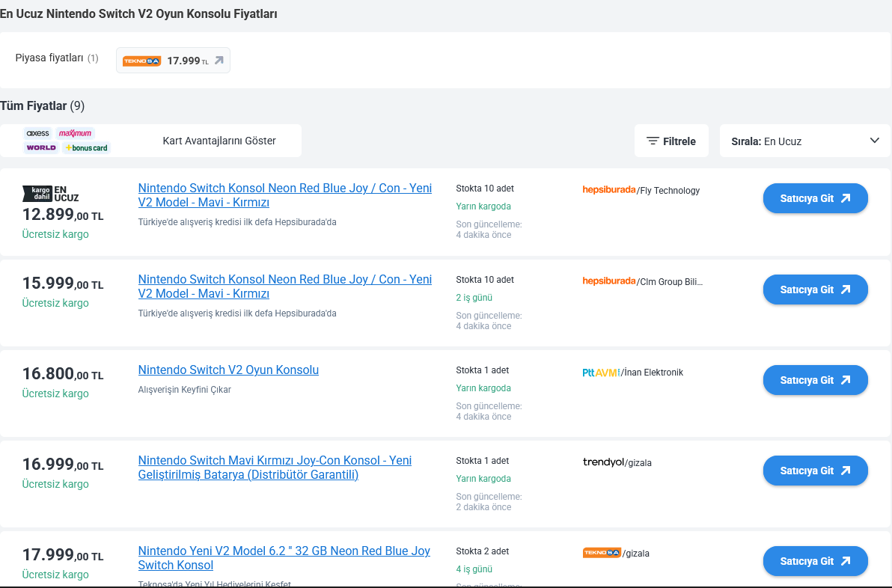This screenshot has width=892, height=588.
Task: Click the Axess card logo
Action: 38,133
